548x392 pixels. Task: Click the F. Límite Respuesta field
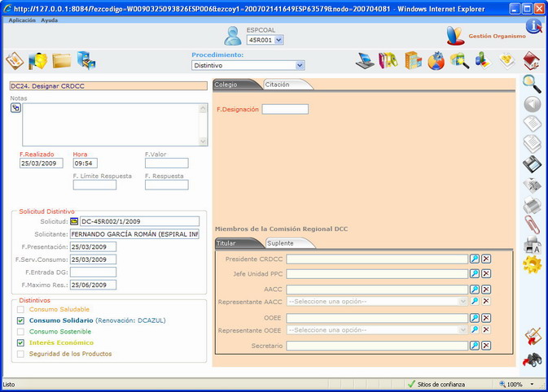(x=94, y=185)
